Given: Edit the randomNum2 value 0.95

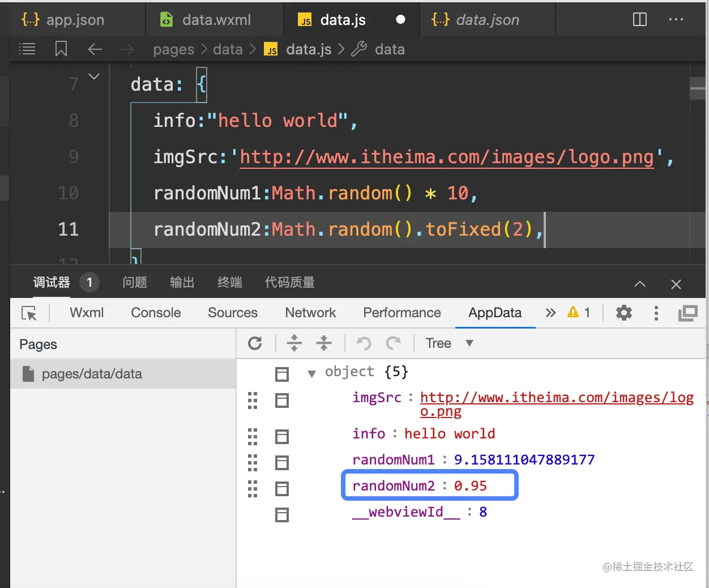Looking at the screenshot, I should pos(471,486).
